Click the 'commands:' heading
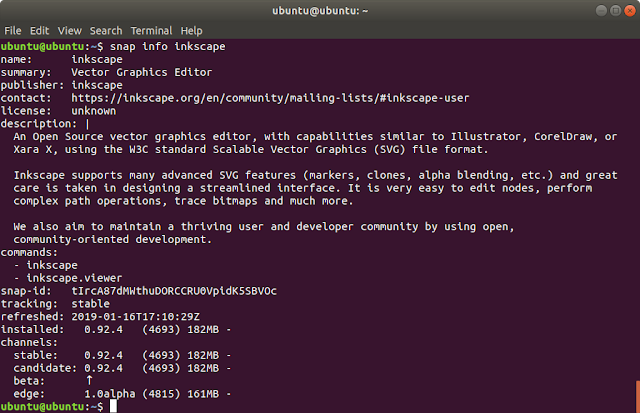640x413 pixels. (x=29, y=253)
